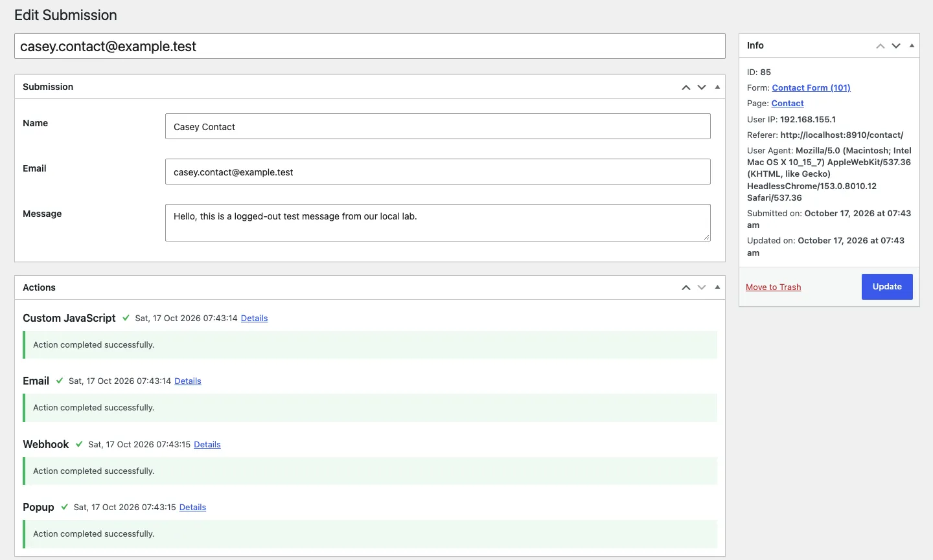Click the Webhook action success checkmark

pyautogui.click(x=79, y=444)
